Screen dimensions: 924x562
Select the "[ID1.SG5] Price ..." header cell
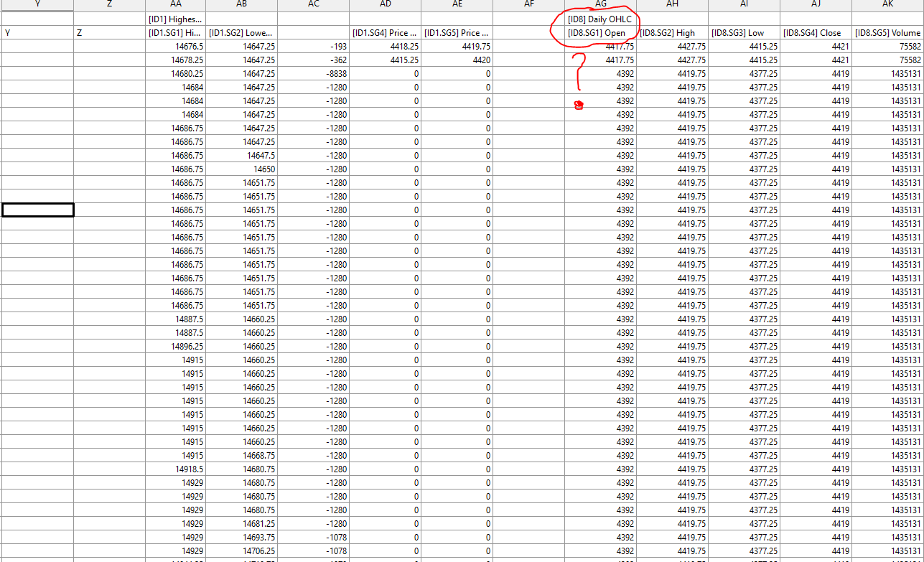tap(457, 33)
